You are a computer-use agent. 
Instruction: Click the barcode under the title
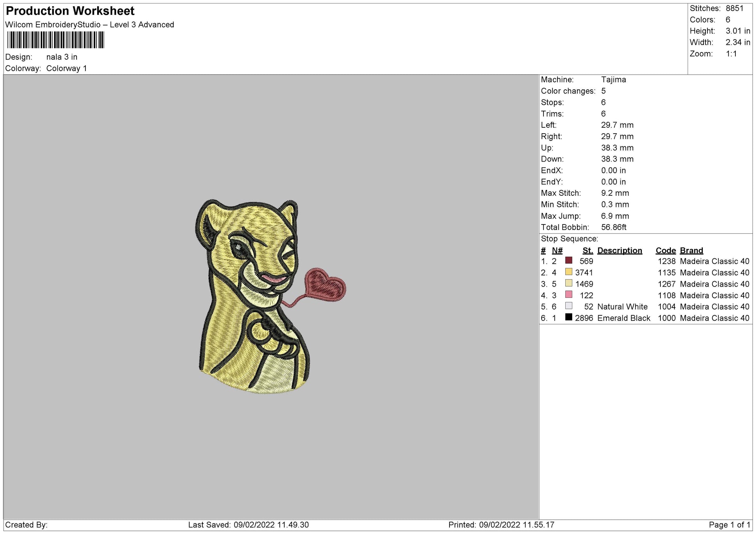(56, 40)
